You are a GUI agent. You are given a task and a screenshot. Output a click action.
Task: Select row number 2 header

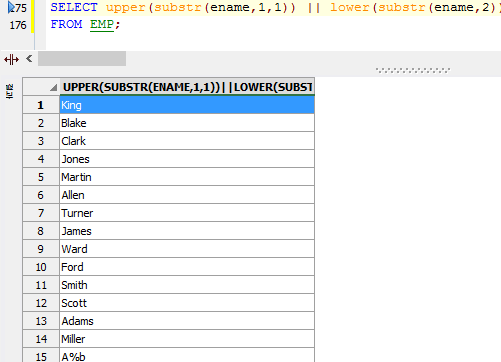(x=41, y=123)
